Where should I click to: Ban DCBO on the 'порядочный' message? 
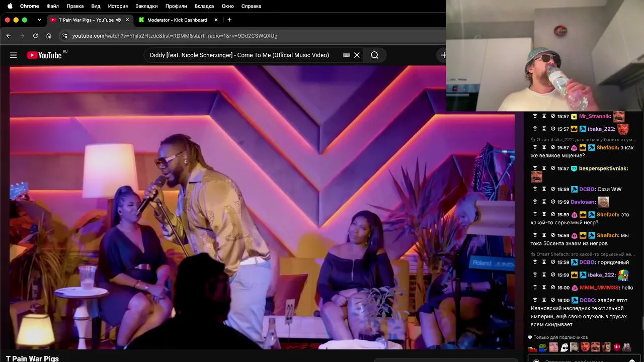tap(553, 262)
